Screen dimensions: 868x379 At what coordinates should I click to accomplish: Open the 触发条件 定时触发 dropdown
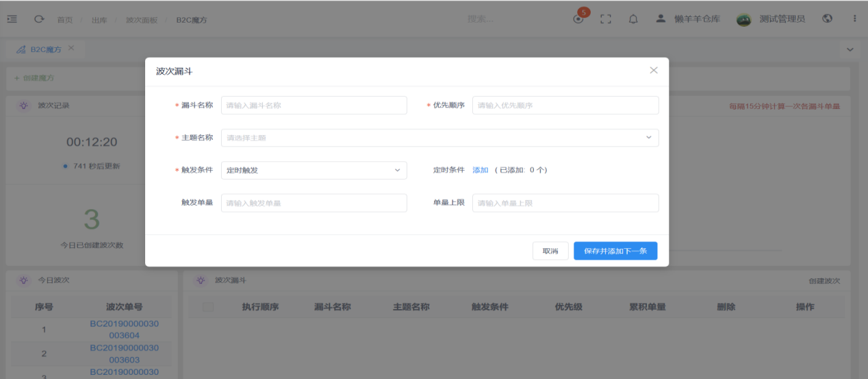pos(314,170)
